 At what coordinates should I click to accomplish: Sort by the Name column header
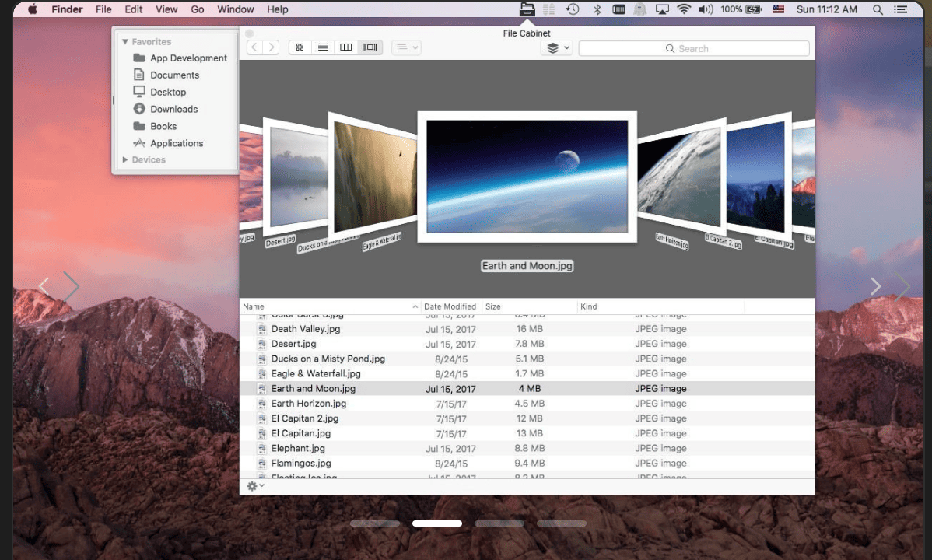pyautogui.click(x=330, y=306)
